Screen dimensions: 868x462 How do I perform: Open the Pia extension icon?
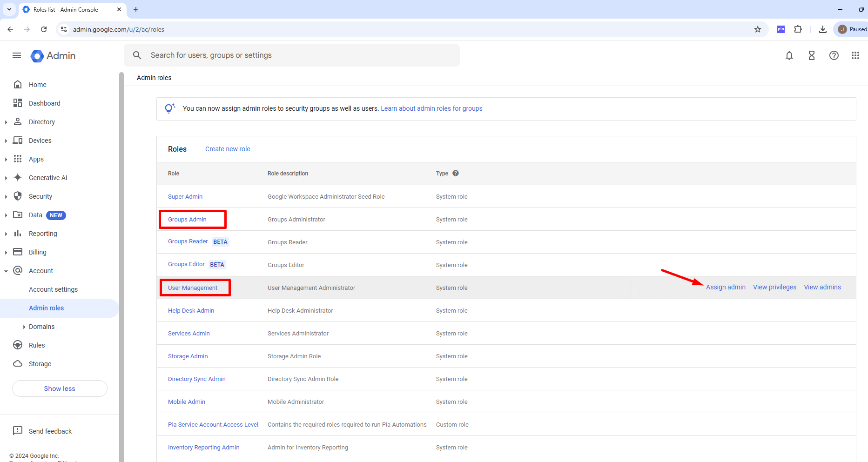pyautogui.click(x=781, y=29)
